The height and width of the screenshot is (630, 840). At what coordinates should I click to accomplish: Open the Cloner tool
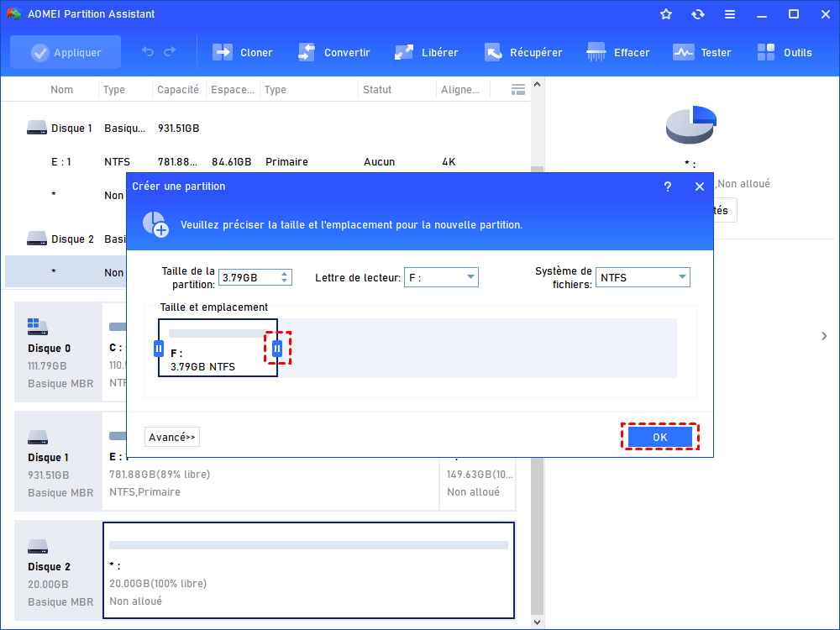click(x=243, y=52)
